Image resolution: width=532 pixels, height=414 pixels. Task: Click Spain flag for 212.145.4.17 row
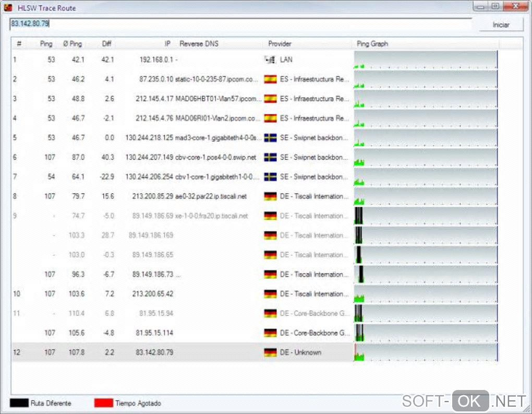(x=270, y=99)
